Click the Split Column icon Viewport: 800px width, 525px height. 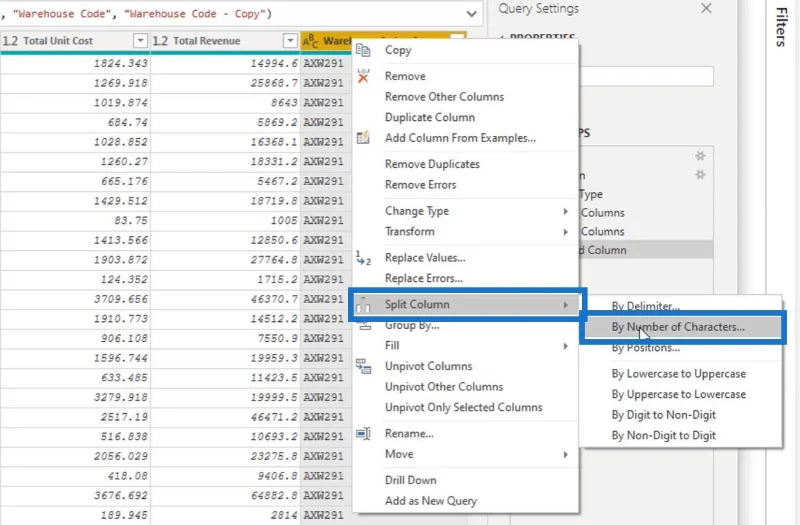pos(363,305)
